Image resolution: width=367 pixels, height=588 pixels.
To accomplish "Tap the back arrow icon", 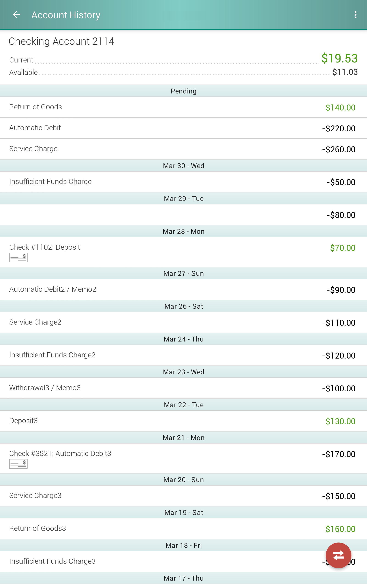I will click(17, 15).
